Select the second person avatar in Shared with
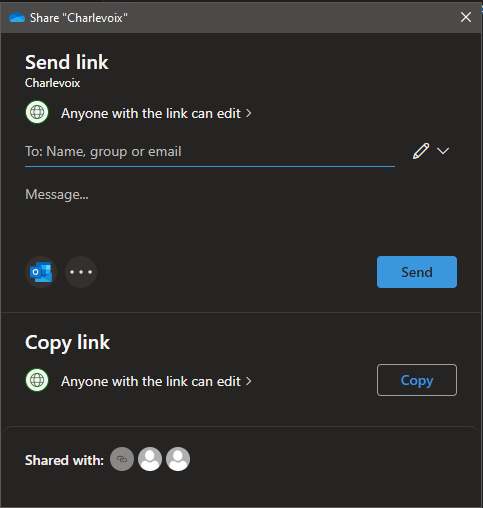The width and height of the screenshot is (483, 508). (x=178, y=459)
